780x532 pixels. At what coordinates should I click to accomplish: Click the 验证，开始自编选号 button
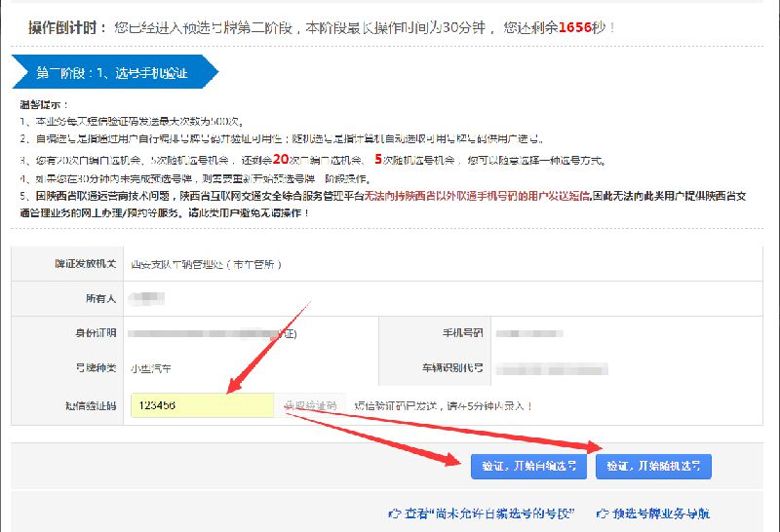(x=528, y=467)
